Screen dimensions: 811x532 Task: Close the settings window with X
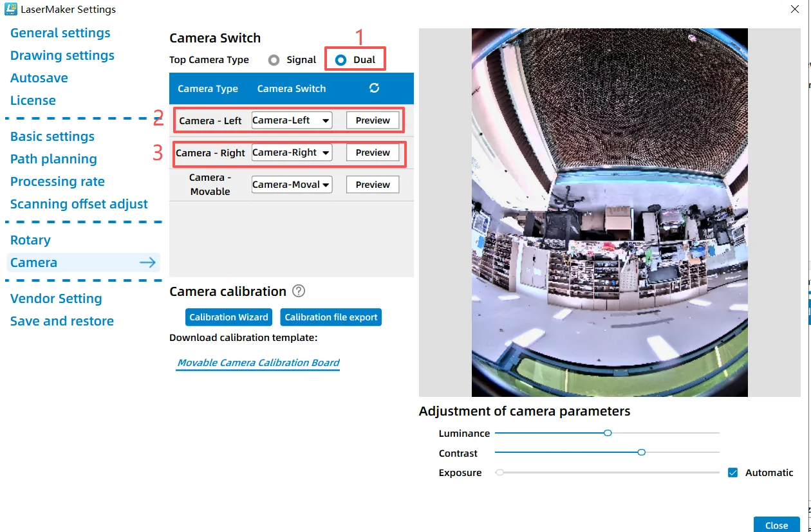[x=794, y=9]
